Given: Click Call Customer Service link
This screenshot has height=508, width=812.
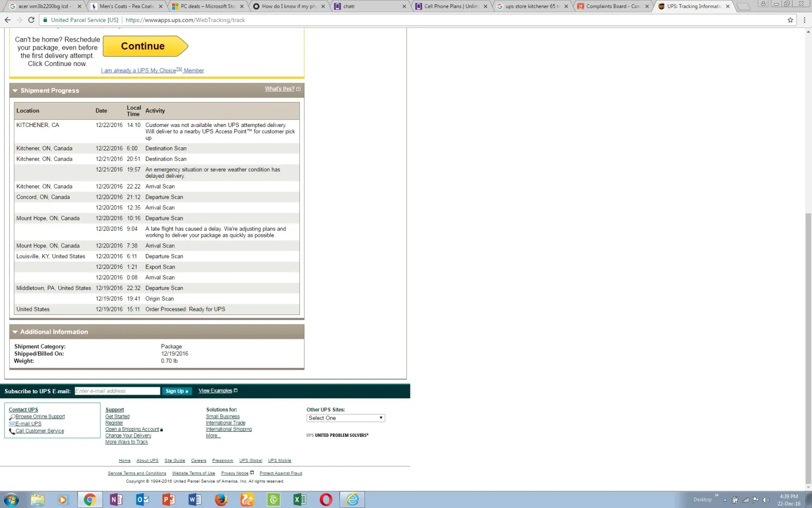Looking at the screenshot, I should coord(40,431).
